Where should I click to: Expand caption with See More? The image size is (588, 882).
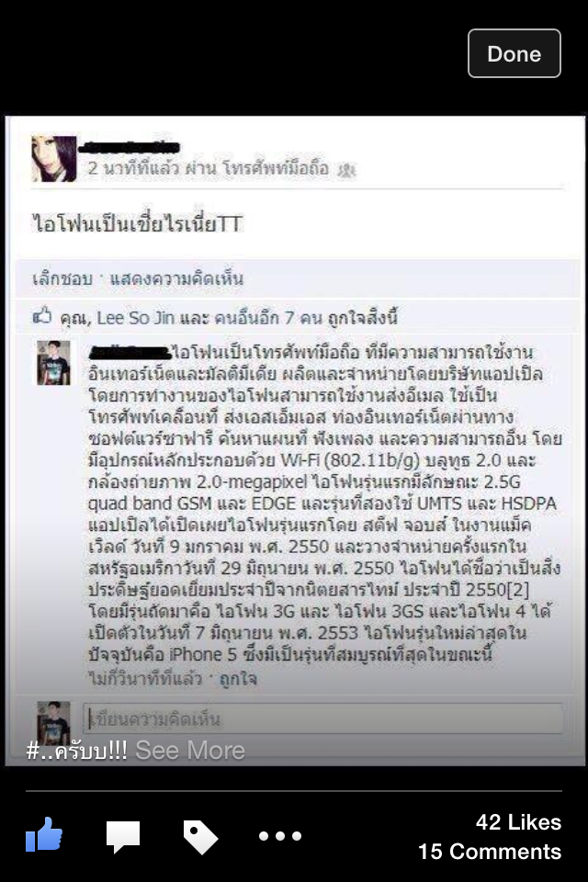[190, 751]
